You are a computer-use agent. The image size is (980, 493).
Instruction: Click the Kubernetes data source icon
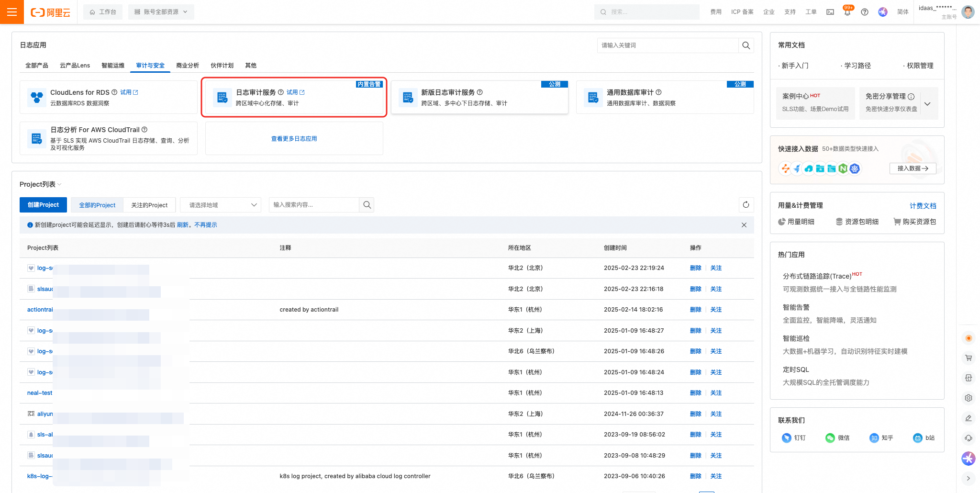(855, 168)
